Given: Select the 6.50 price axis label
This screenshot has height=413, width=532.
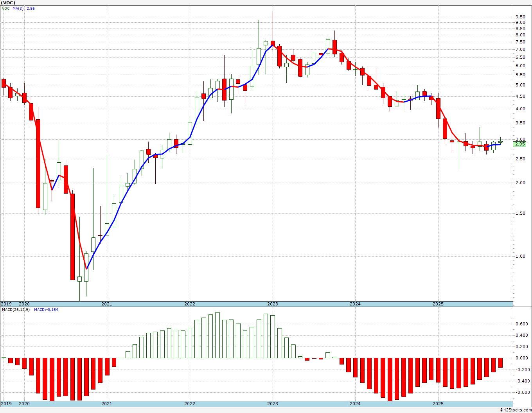Looking at the screenshot, I should coord(520,57).
